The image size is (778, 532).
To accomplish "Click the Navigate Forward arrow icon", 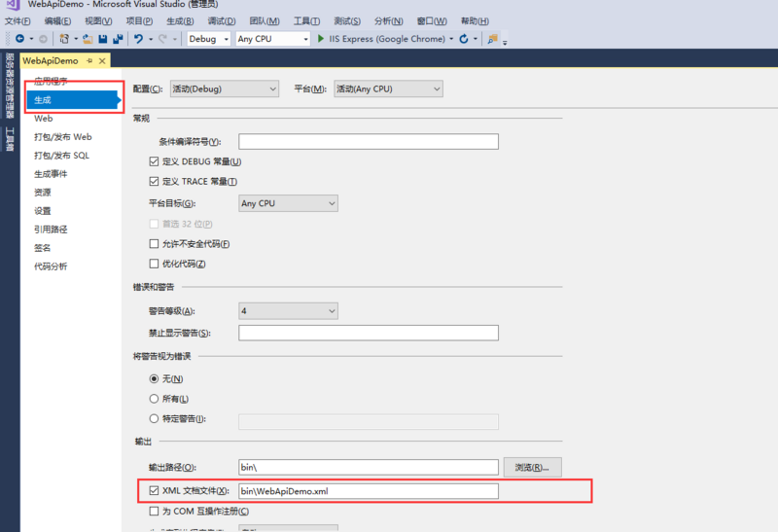I will 43,39.
